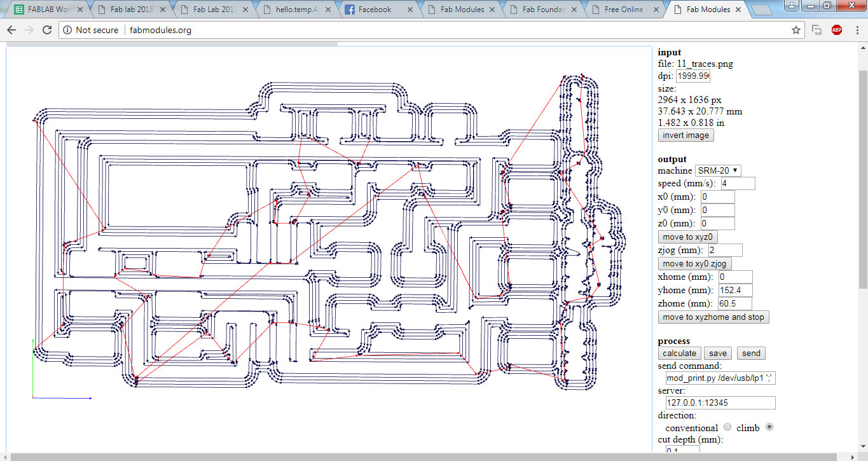Viewport: 868px width, 461px height.
Task: Click the server address field
Action: 720,403
